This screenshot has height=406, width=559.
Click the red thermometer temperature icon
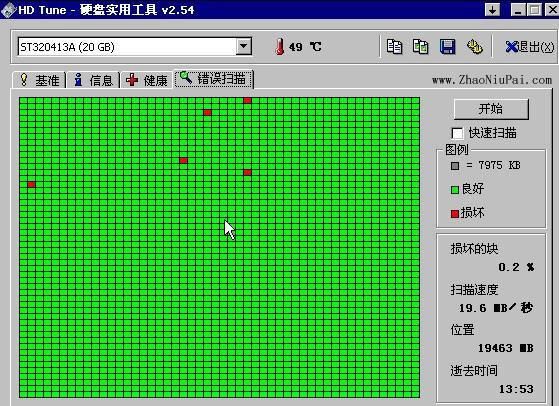280,47
